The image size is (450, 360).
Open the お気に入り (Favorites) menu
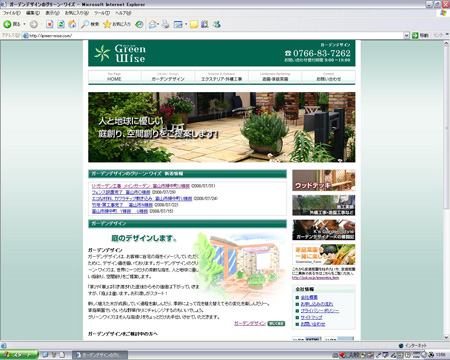click(77, 13)
